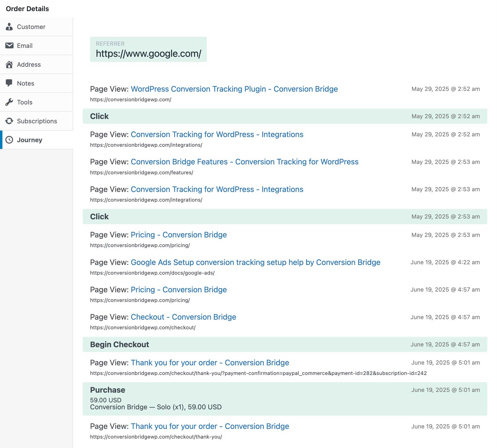
Task: Open Google Ads Setup conversion tracking link
Action: [x=256, y=262]
